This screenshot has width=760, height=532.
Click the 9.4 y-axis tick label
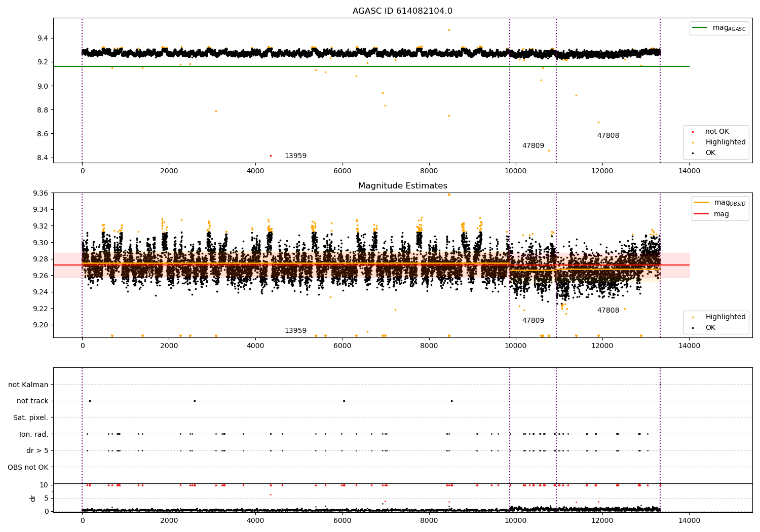43,39
